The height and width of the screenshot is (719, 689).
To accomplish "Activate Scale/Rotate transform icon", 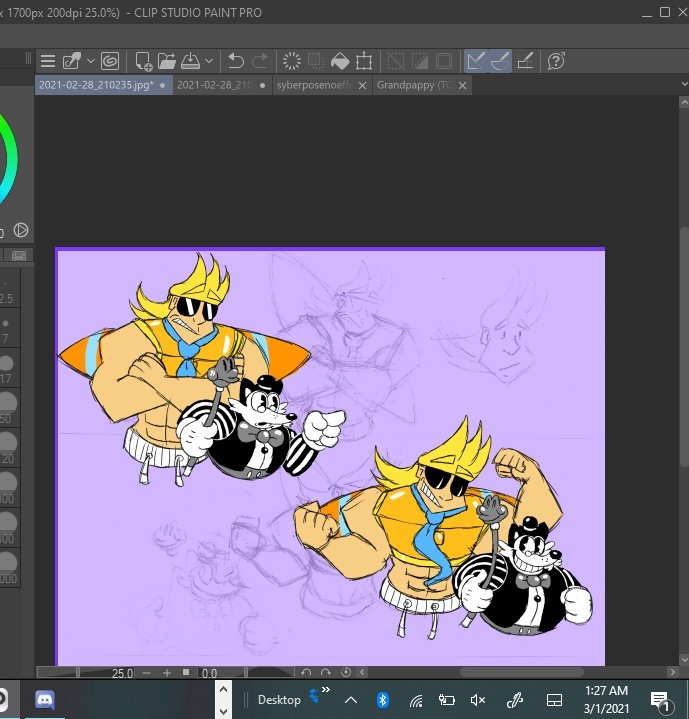I will tap(364, 61).
